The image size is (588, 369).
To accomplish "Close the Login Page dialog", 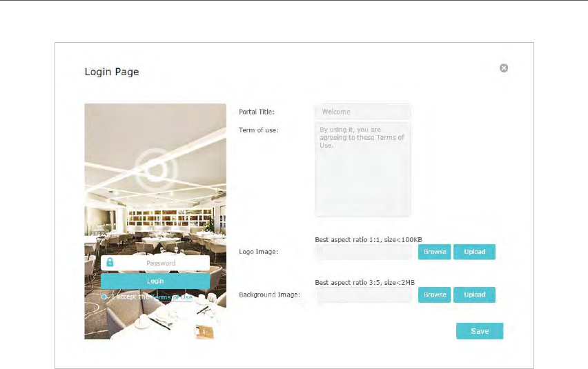I will click(504, 68).
